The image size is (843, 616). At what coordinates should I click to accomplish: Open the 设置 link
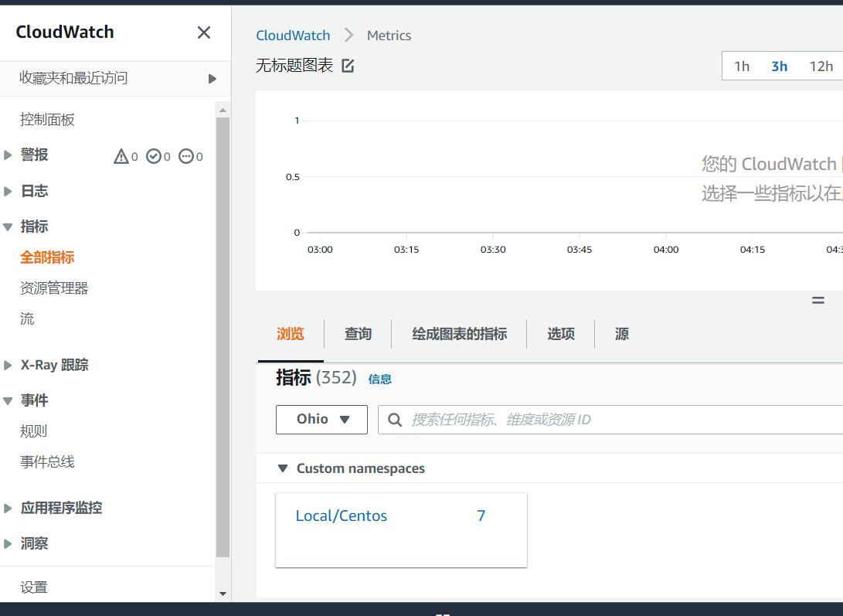[x=33, y=587]
